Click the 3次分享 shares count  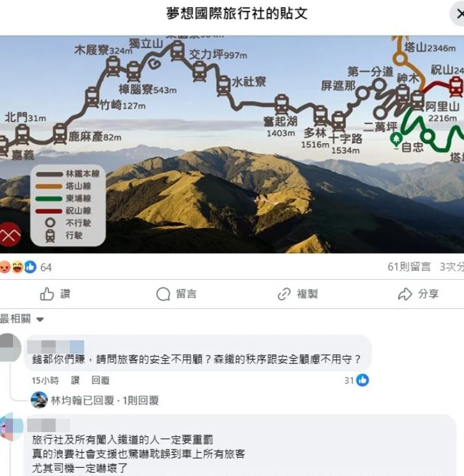[452, 267]
